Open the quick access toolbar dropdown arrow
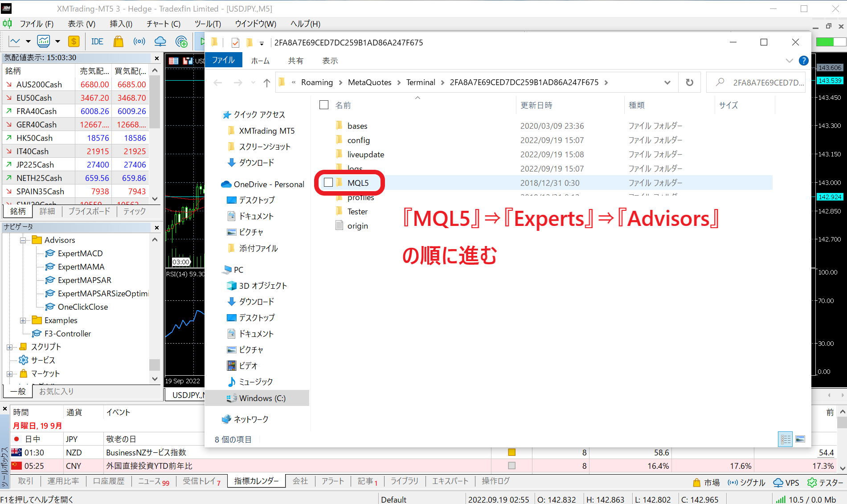The width and height of the screenshot is (847, 504). 262,43
